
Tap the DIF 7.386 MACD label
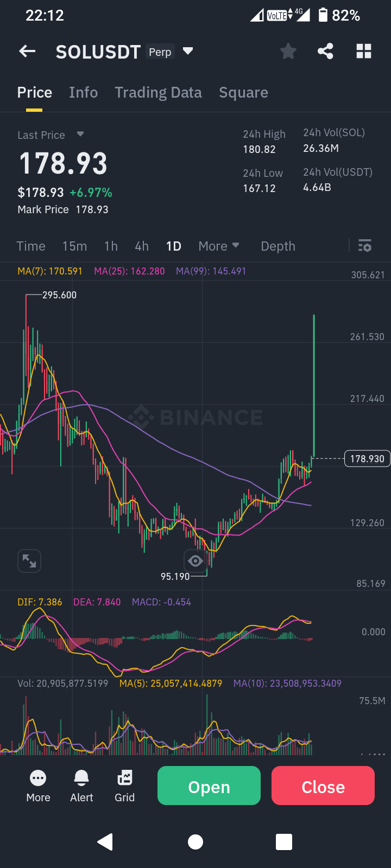point(40,602)
